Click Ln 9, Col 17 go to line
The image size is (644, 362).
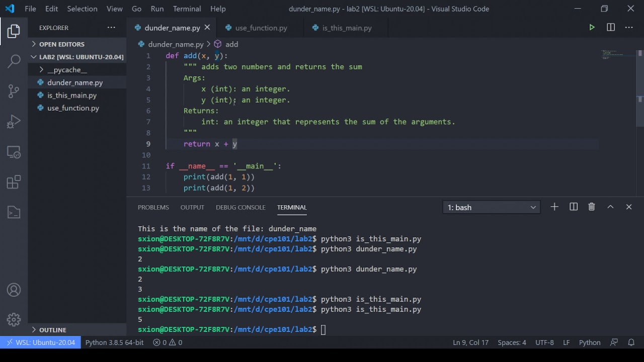pos(470,342)
